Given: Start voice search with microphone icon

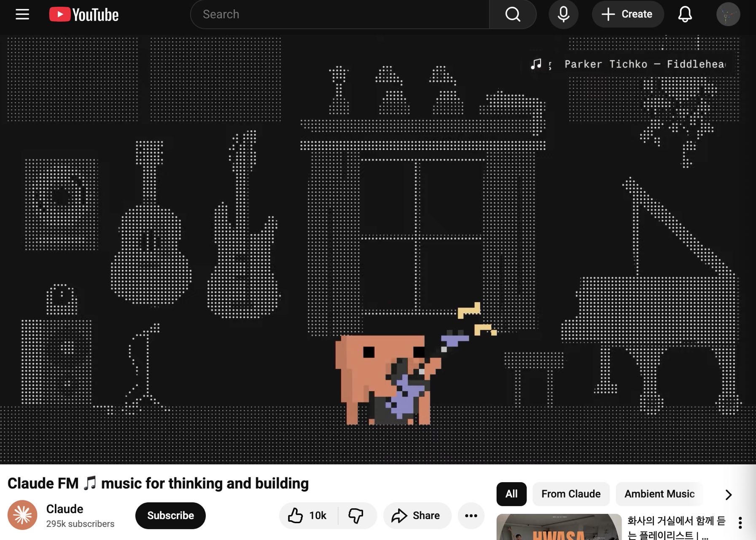Looking at the screenshot, I should pos(563,14).
